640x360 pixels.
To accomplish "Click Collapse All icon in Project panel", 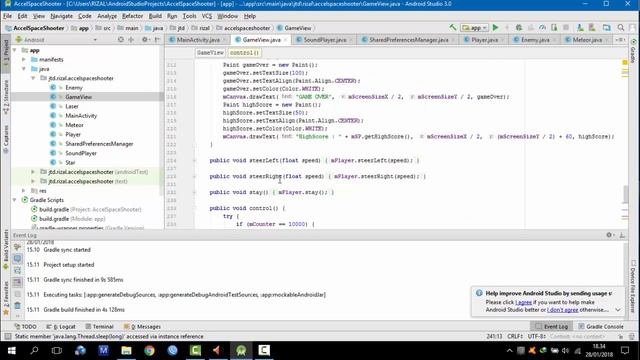I will 131,40.
